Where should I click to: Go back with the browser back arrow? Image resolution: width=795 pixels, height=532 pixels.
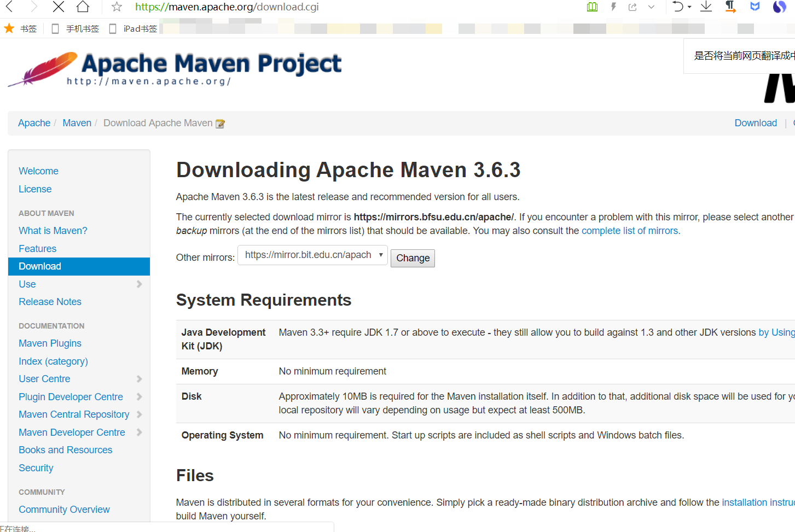[x=9, y=7]
